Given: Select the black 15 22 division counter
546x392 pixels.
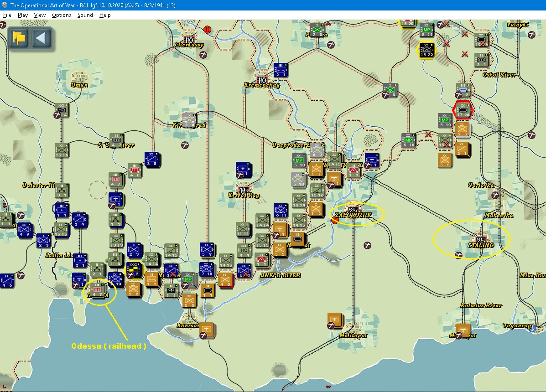Looking at the screenshot, I should tap(426, 50).
